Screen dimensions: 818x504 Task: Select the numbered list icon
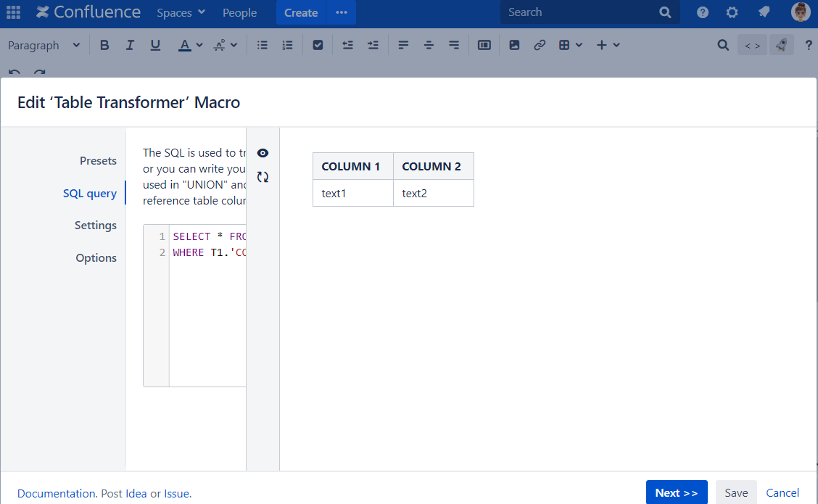click(x=287, y=44)
